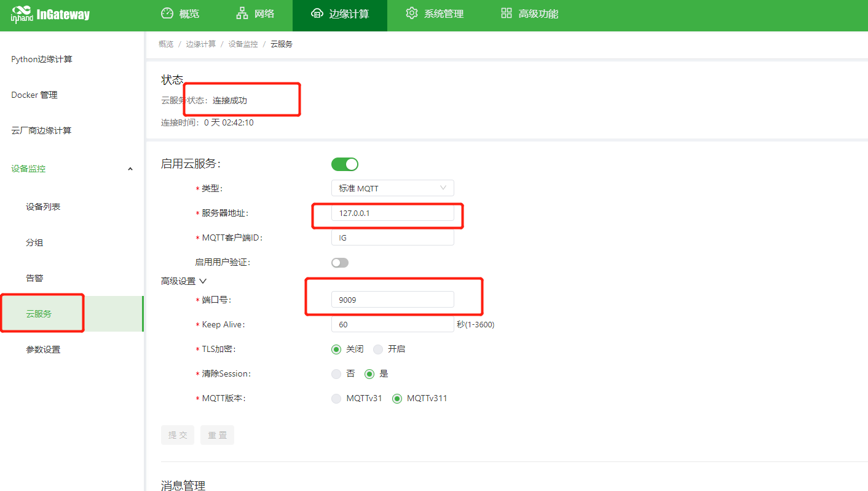
Task: Click the 端口号 field showing 9009
Action: [392, 300]
